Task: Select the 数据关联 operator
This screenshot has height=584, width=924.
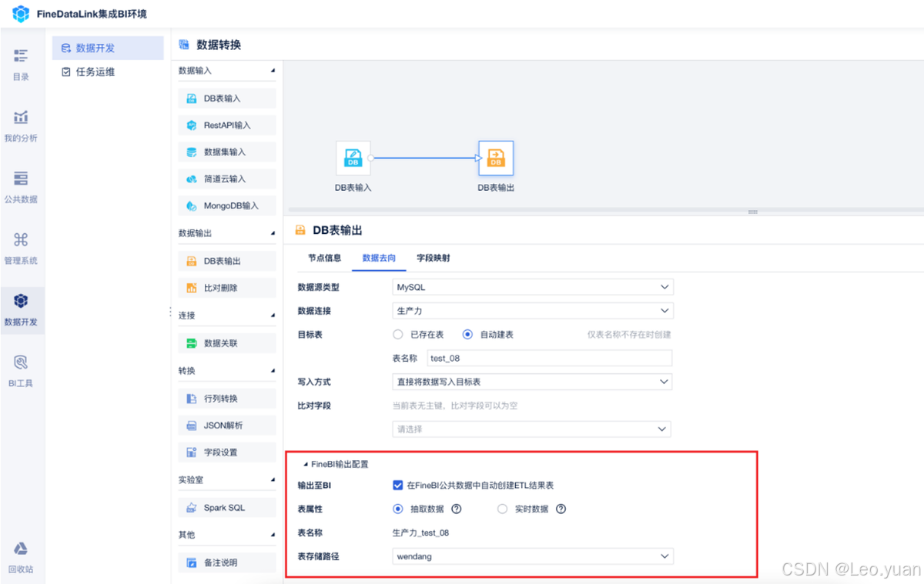Action: [x=226, y=343]
